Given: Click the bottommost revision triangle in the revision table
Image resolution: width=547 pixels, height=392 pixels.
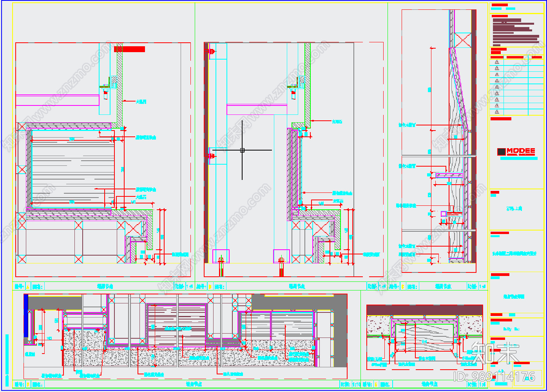Looking at the screenshot, I should click(x=497, y=112).
